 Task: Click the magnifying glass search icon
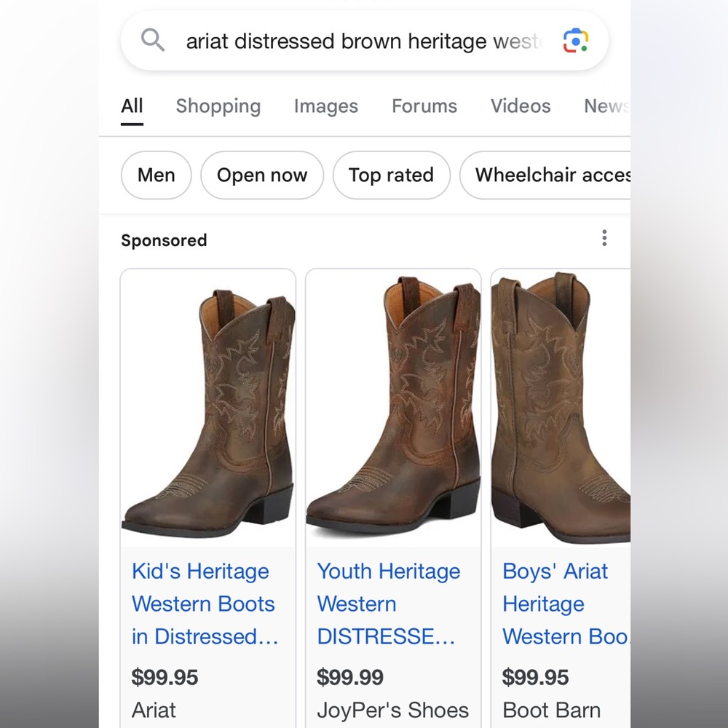152,40
